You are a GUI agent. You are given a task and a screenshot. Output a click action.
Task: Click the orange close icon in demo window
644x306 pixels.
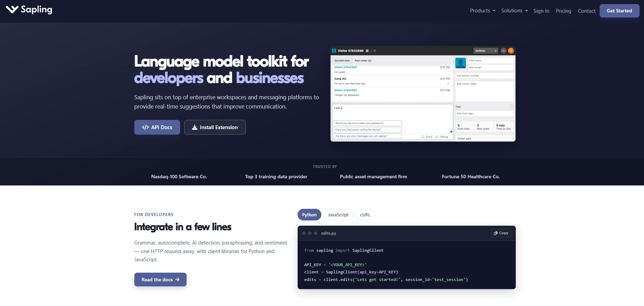coord(511,51)
